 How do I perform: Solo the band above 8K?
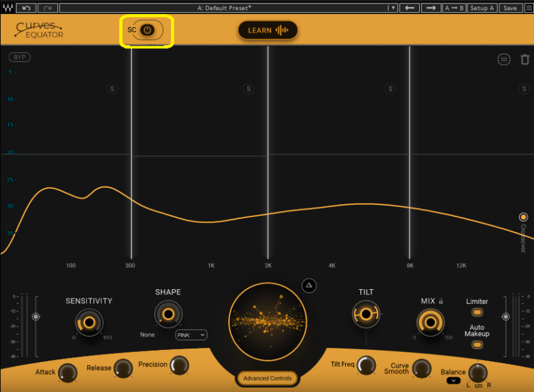524,89
